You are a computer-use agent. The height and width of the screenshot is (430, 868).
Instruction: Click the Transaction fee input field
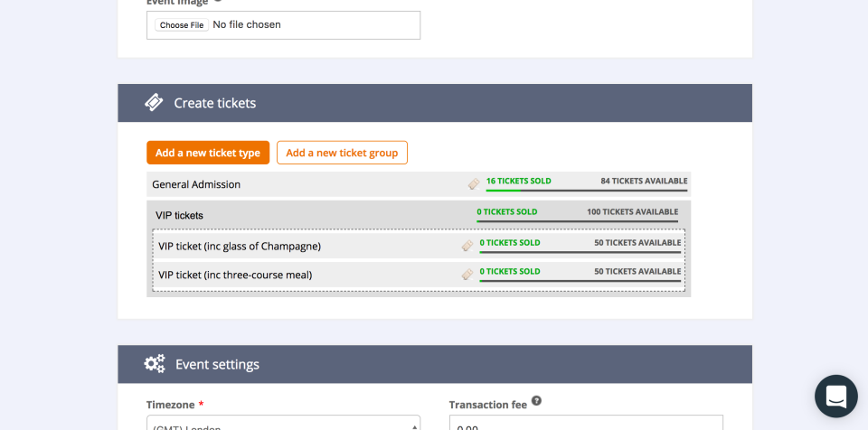coord(586,423)
